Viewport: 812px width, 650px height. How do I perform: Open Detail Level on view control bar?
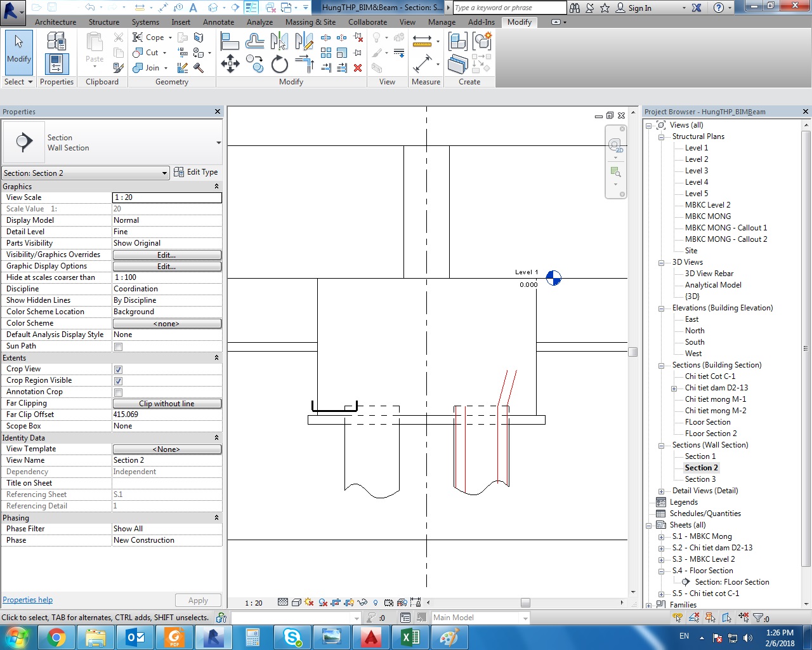click(283, 602)
